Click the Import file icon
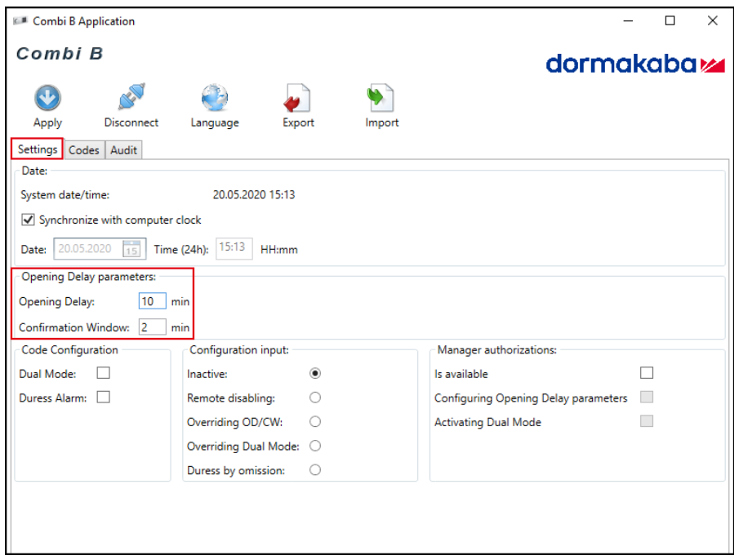739x560 pixels. click(x=381, y=98)
